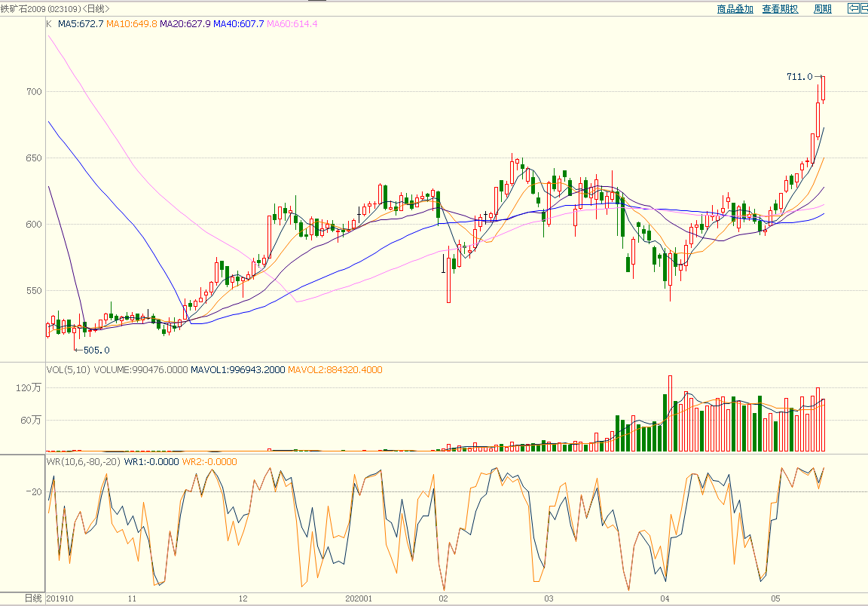Click the latest candlestick near 711.0
Viewport: 868px width, 606px height.
tap(823, 88)
